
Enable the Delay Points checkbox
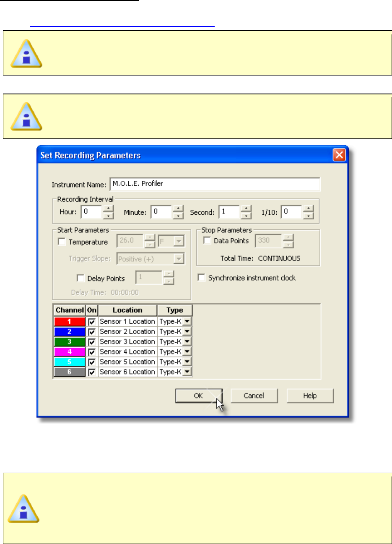click(80, 278)
